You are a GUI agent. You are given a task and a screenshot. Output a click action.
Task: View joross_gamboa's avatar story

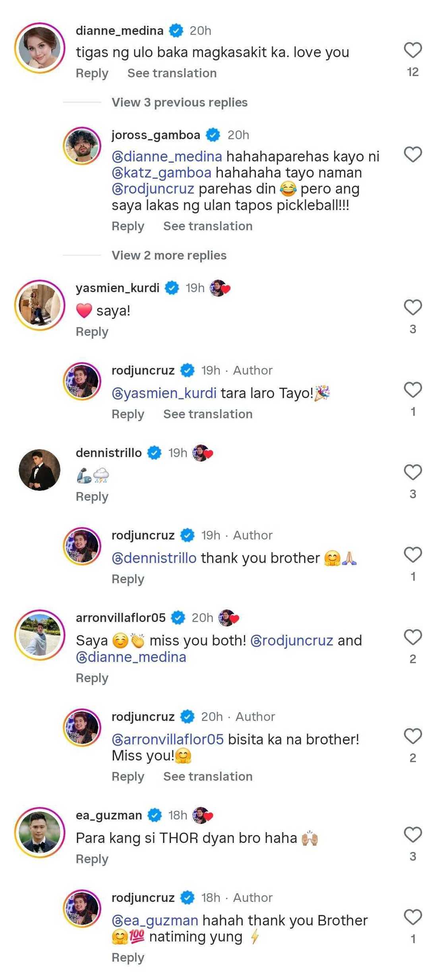point(82,146)
